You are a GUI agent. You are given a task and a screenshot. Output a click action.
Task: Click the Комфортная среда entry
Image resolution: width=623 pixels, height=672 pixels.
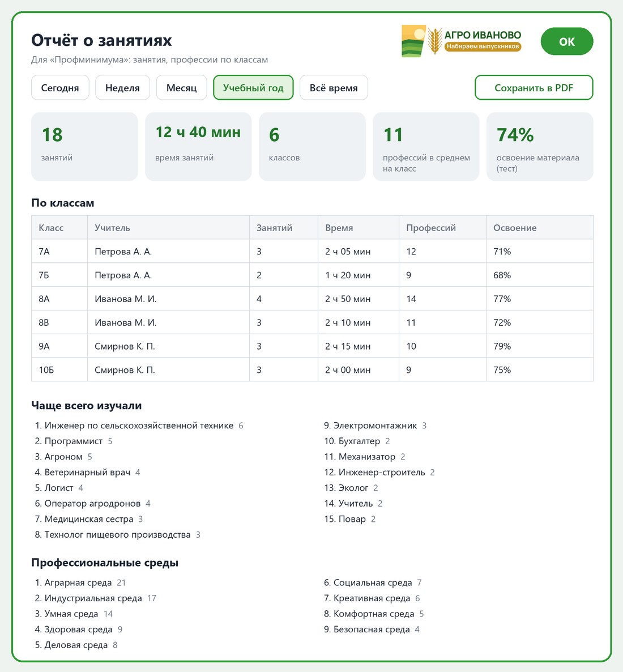pos(374,614)
